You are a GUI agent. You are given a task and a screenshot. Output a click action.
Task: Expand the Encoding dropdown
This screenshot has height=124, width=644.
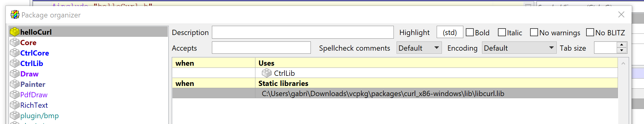(x=519, y=48)
